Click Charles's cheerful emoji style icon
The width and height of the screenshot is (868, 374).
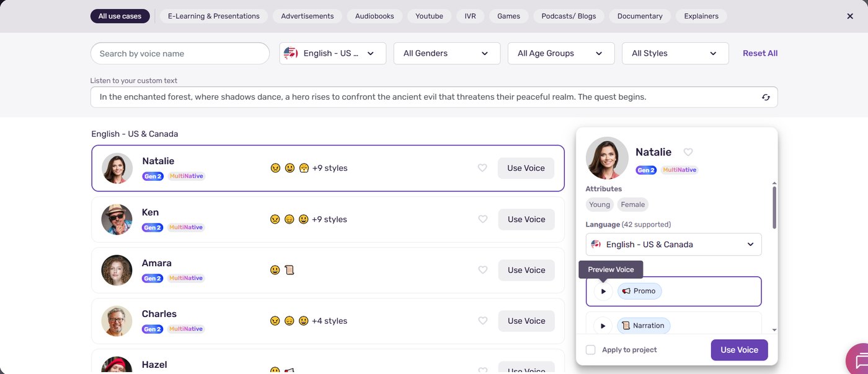(303, 321)
